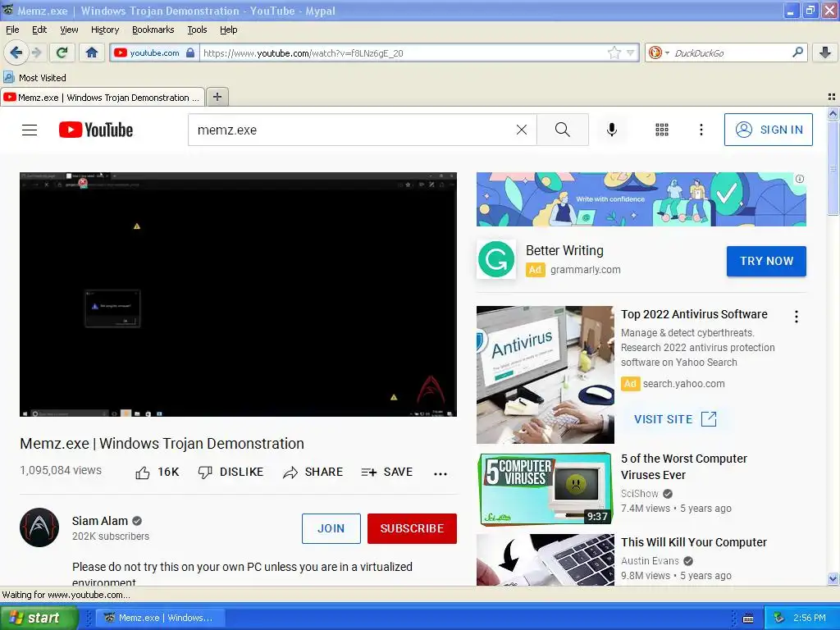Click the video player area
The image size is (840, 630).
click(x=238, y=294)
